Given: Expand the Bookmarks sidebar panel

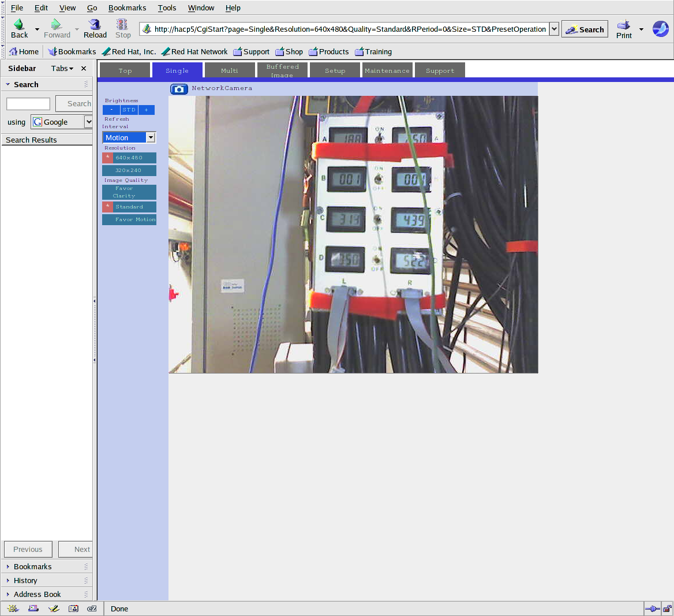Looking at the screenshot, I should (x=8, y=566).
